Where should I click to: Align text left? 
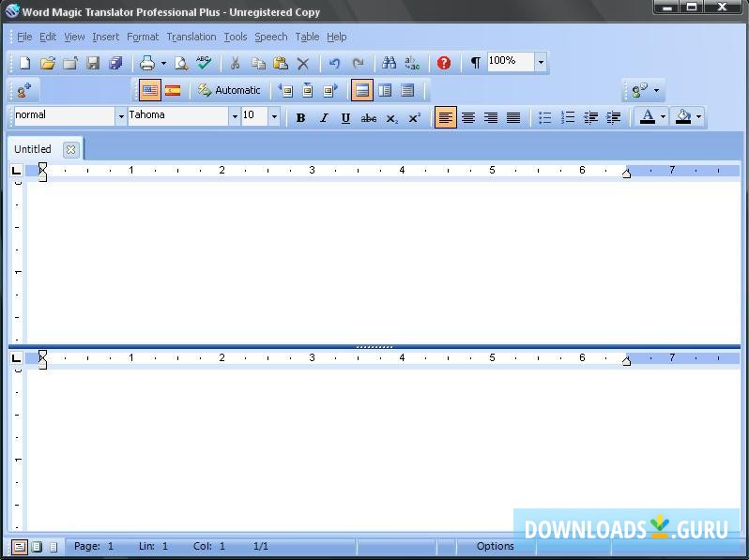[x=445, y=117]
